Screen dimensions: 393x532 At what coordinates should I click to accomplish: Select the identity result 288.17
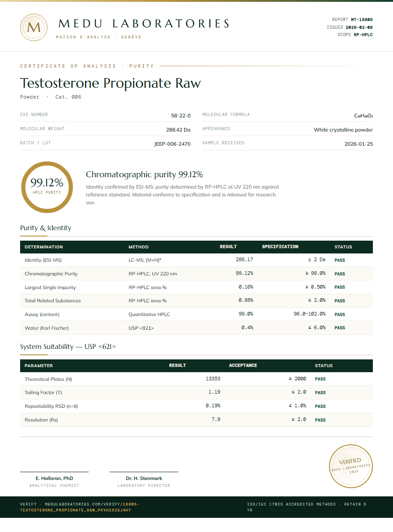click(244, 259)
